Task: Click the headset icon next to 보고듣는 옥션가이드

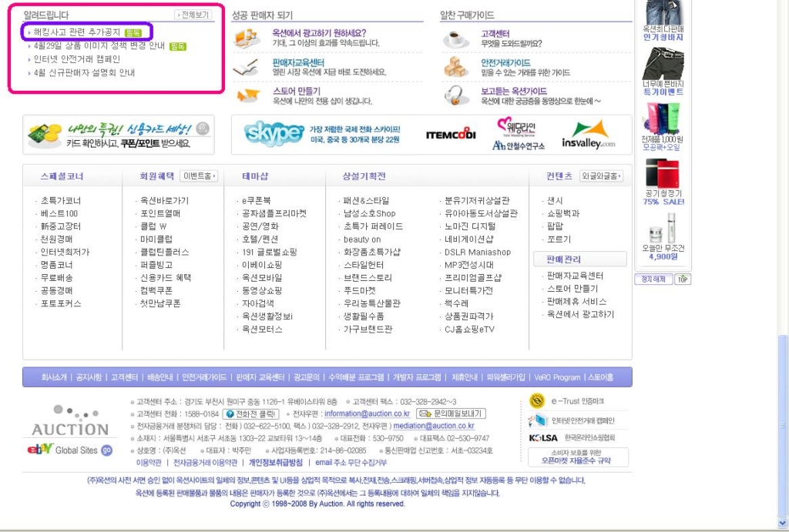Action: coord(455,95)
